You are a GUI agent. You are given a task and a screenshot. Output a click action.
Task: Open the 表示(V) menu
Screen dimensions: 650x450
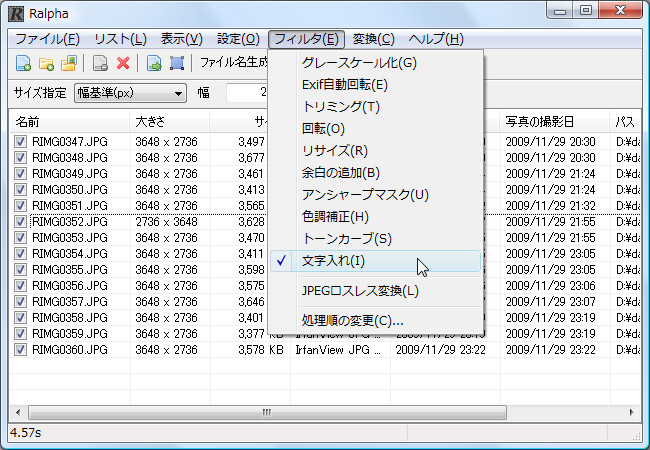tap(182, 39)
